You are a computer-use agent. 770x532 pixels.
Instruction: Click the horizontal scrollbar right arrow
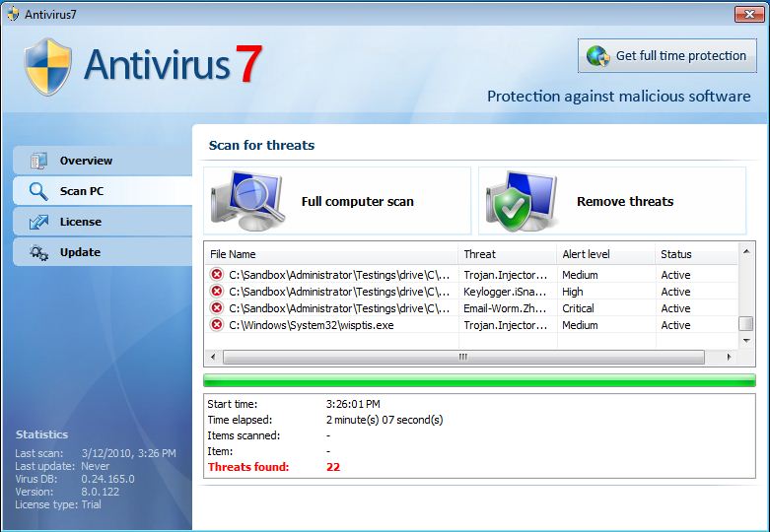point(729,357)
